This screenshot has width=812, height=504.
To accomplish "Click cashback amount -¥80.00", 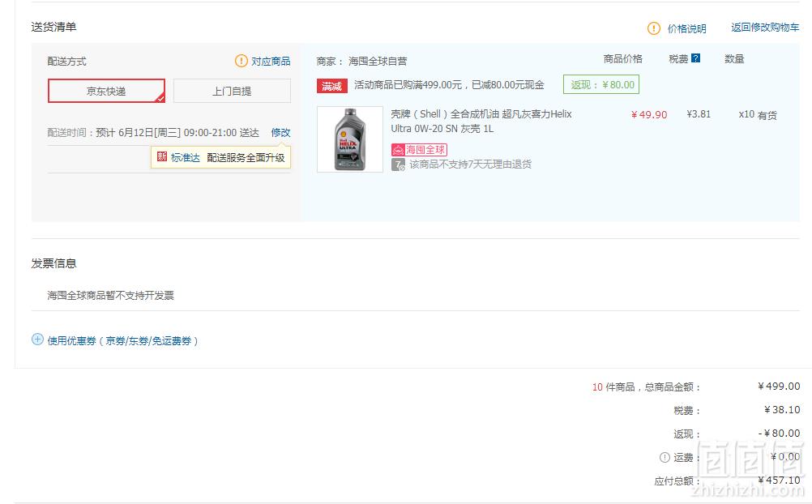I will click(x=779, y=433).
